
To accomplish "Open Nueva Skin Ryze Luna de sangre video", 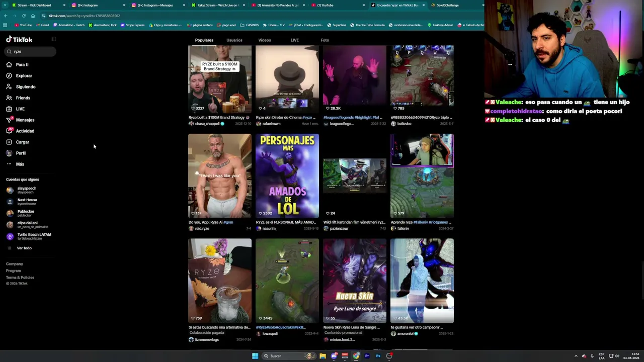I will pyautogui.click(x=355, y=281).
